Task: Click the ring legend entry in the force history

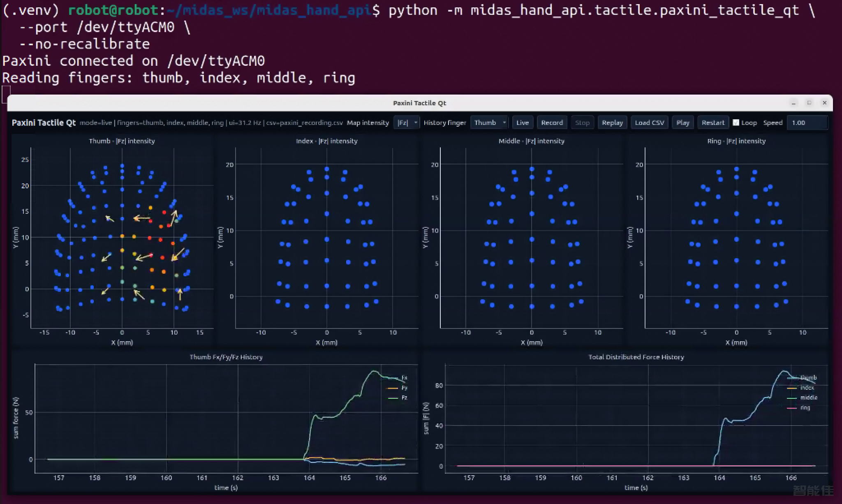Action: pos(797,408)
